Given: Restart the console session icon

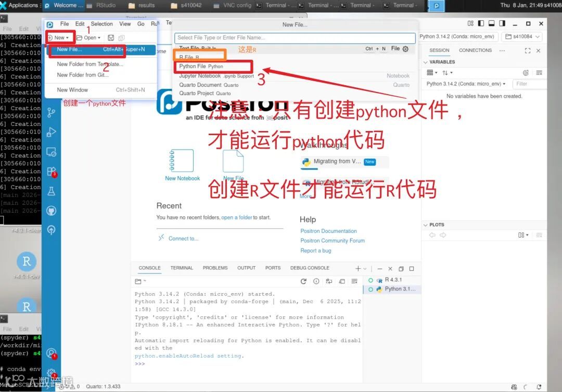Looking at the screenshot, I should [x=303, y=281].
